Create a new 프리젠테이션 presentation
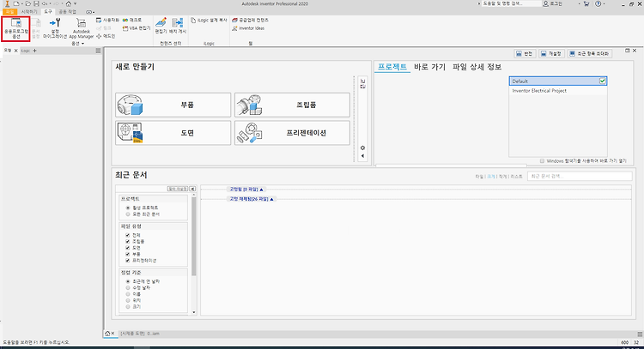This screenshot has height=349, width=644. click(x=292, y=133)
